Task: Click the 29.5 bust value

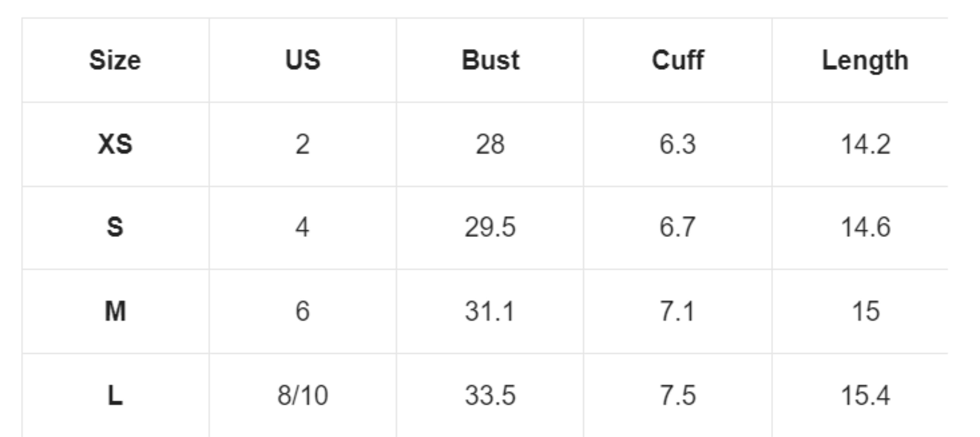Action: [x=490, y=227]
